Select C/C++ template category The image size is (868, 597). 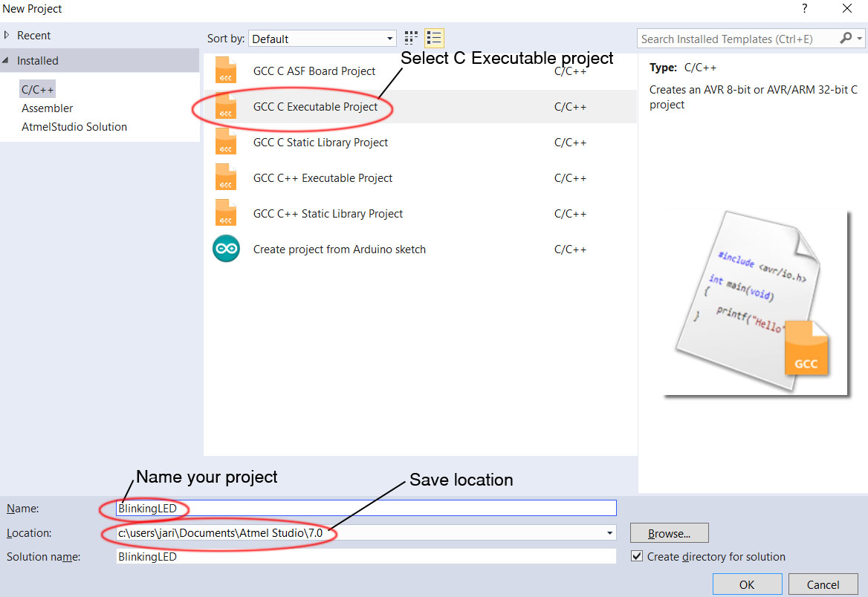pyautogui.click(x=38, y=89)
